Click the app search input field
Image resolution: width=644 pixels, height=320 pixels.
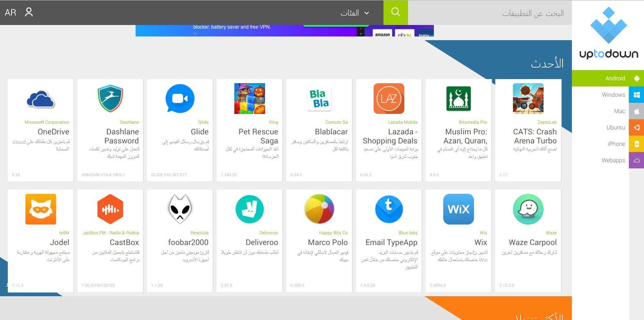point(490,13)
